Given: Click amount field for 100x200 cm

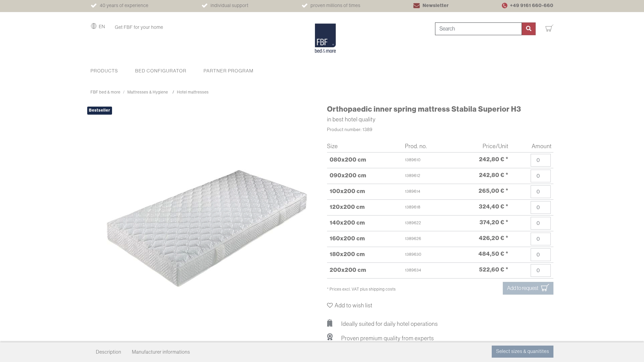Looking at the screenshot, I should tap(541, 192).
